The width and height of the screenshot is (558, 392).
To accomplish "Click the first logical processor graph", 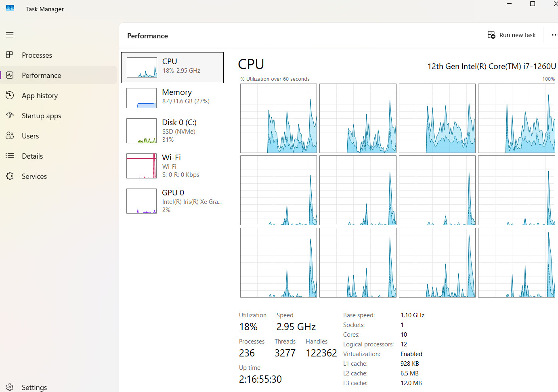I will click(x=279, y=118).
